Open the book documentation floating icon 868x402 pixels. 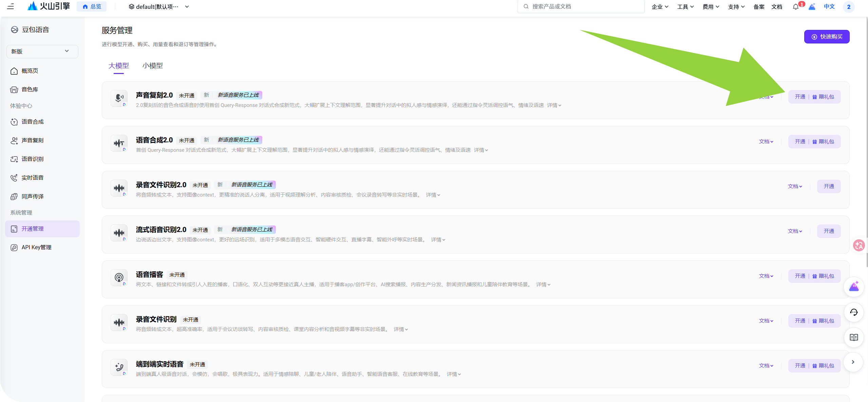tap(853, 337)
